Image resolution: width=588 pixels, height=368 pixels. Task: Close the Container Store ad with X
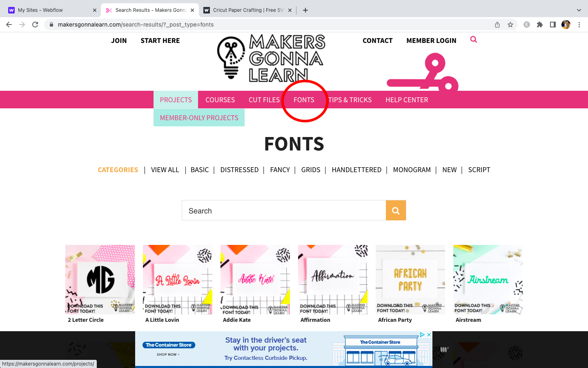coord(429,334)
